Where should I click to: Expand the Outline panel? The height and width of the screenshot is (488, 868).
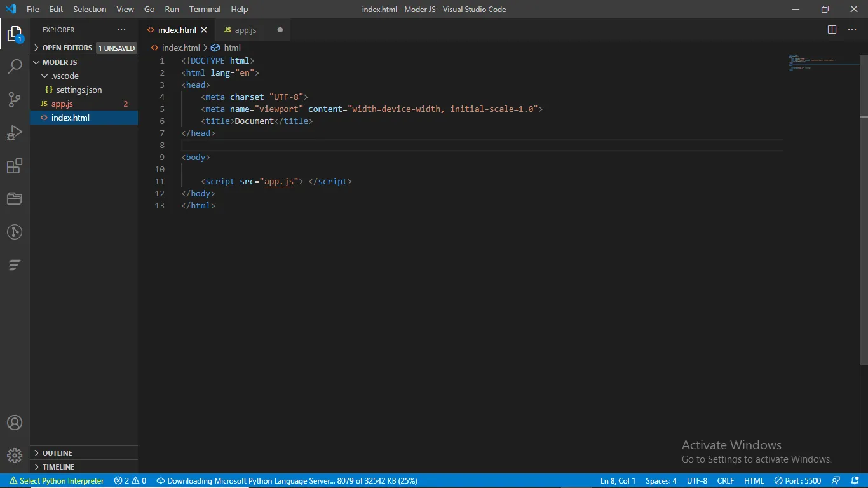tap(57, 453)
